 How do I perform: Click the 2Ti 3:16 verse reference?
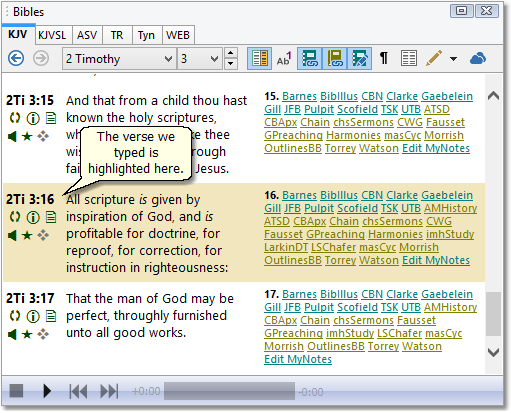coord(30,199)
